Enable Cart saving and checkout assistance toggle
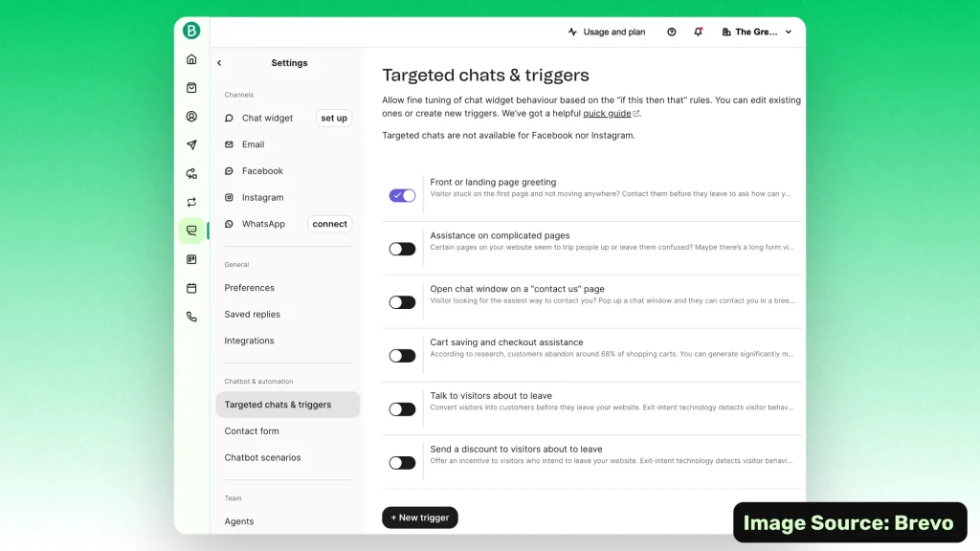 402,356
